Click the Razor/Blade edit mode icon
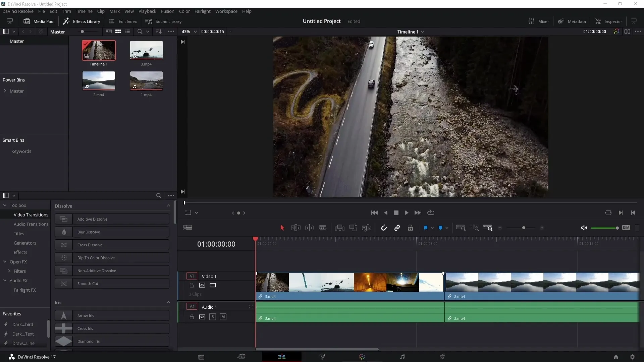The width and height of the screenshot is (644, 362). pyautogui.click(x=323, y=228)
